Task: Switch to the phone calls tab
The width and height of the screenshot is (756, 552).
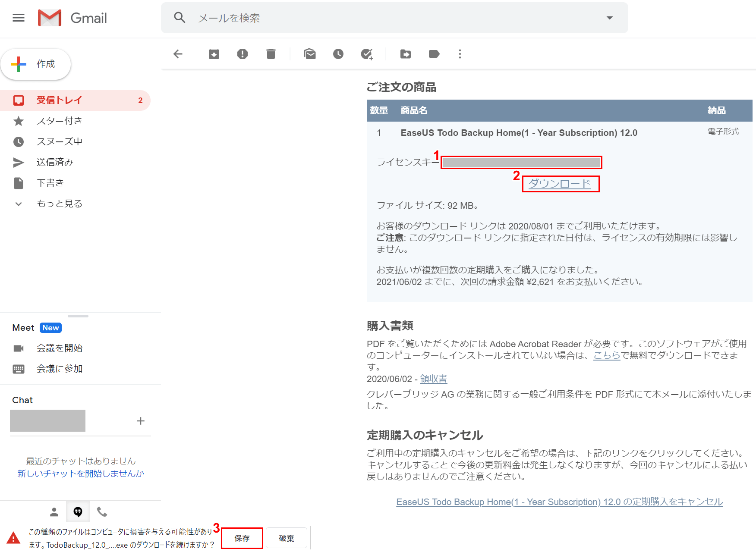Action: point(102,512)
